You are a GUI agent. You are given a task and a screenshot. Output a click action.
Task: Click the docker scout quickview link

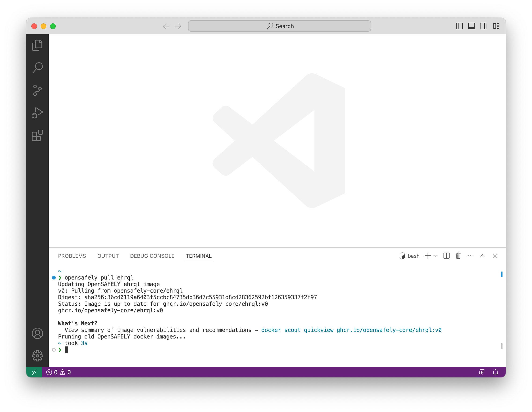351,330
